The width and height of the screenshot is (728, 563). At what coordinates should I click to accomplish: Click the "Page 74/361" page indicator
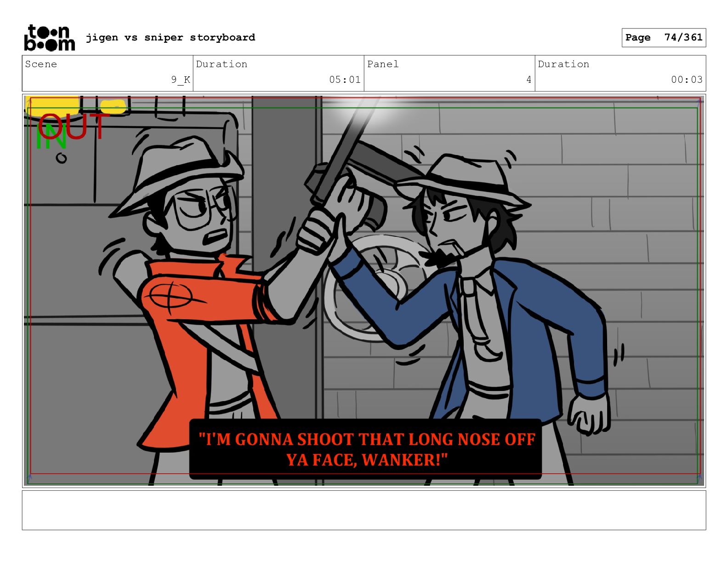(664, 38)
